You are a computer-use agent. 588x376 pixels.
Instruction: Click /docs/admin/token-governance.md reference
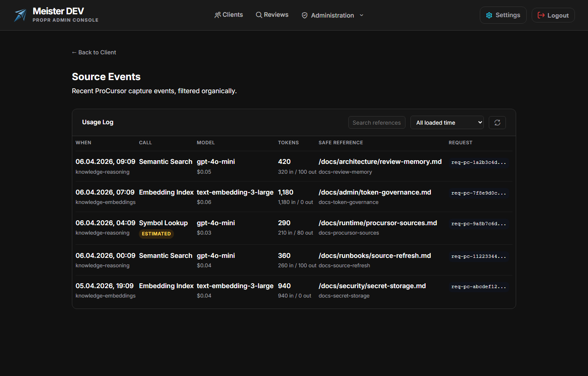375,192
